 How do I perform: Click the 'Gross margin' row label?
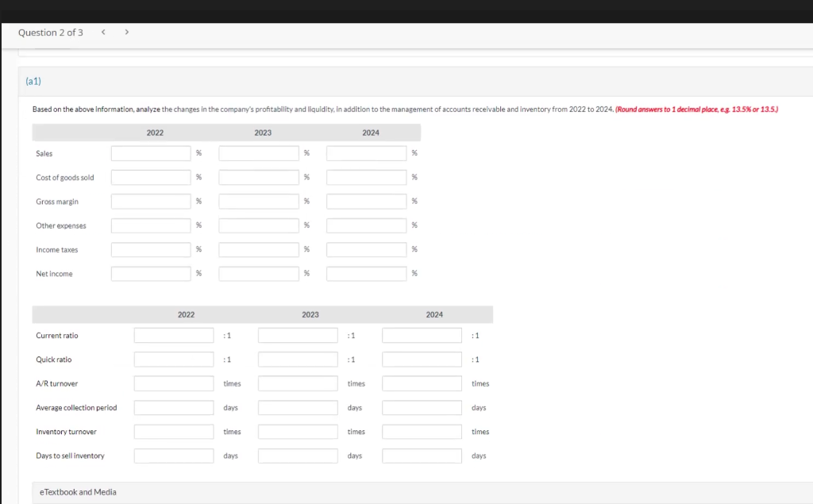57,202
